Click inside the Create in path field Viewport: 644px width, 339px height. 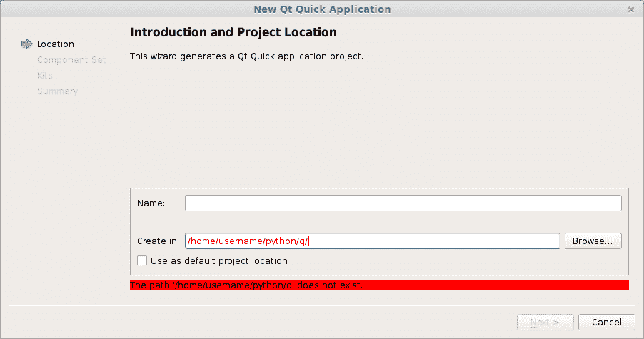372,241
